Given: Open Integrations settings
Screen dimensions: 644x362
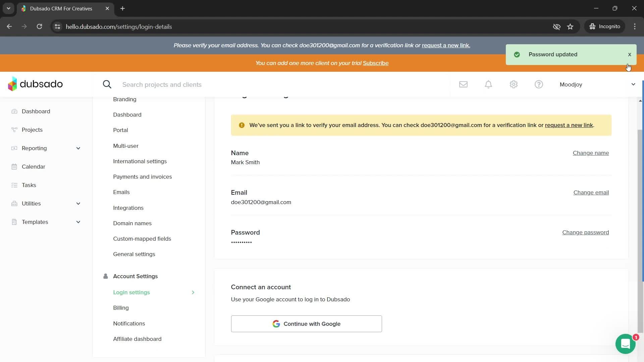Looking at the screenshot, I should 128,208.
